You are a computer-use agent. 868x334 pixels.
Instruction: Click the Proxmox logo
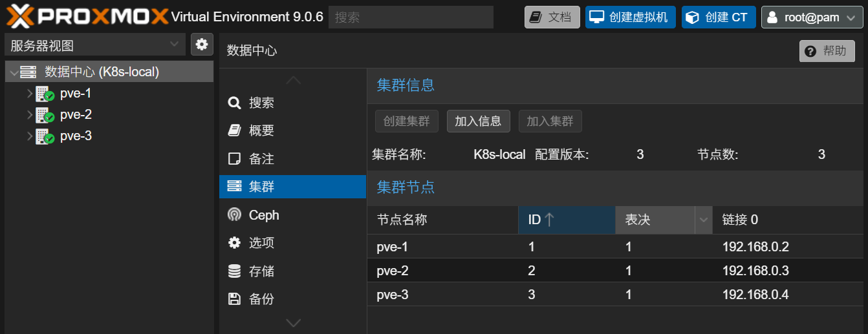(x=87, y=16)
